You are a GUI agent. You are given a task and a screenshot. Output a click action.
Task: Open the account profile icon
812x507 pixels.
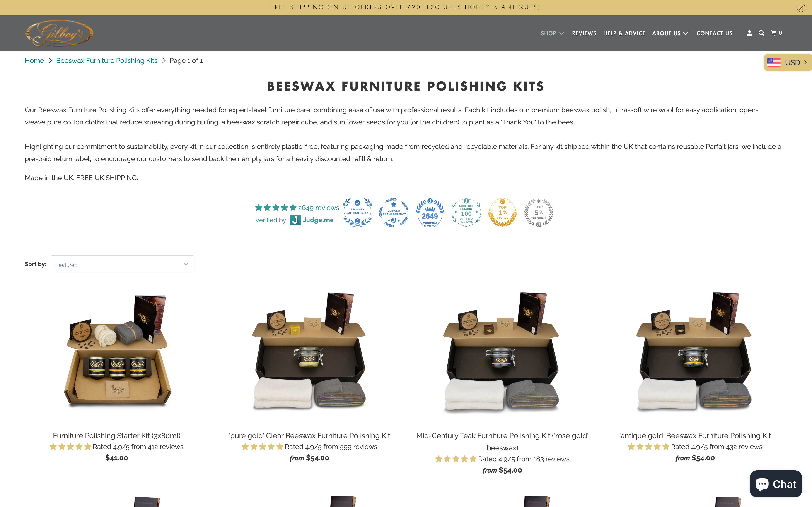tap(749, 33)
